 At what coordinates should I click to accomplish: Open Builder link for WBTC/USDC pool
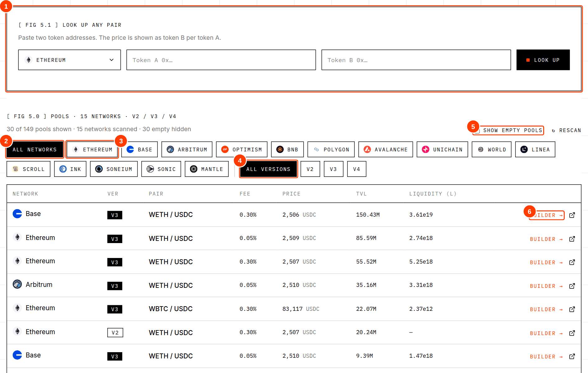[546, 309]
